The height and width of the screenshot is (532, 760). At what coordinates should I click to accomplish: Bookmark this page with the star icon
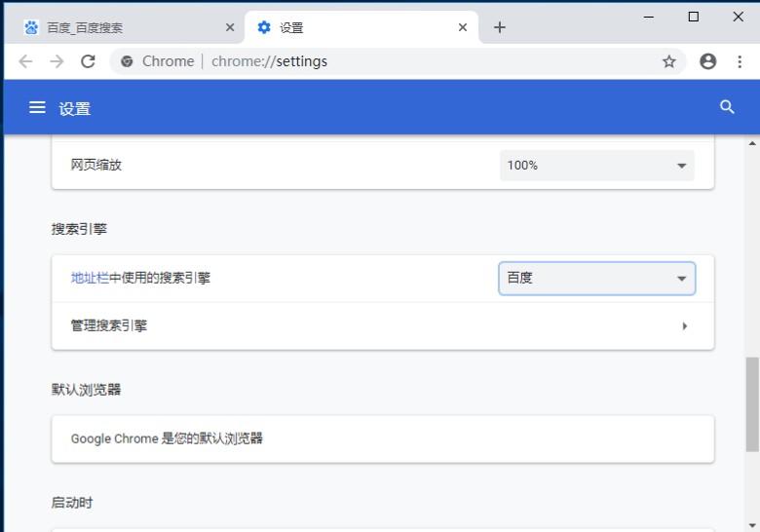(x=668, y=61)
